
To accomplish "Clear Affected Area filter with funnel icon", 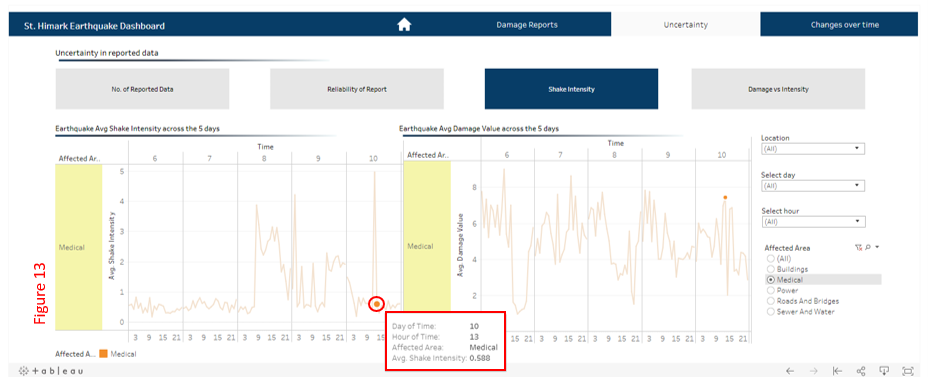I will (x=858, y=248).
